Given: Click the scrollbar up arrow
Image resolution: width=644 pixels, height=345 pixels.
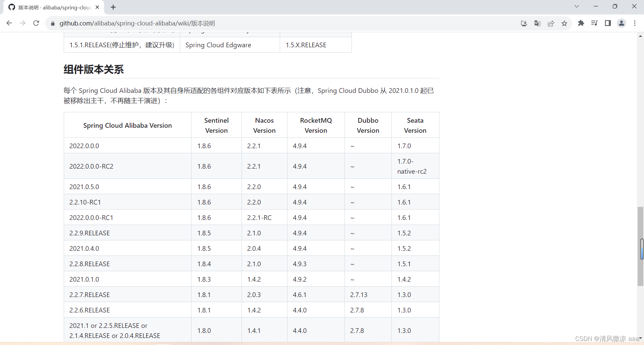Looking at the screenshot, I should coord(641,36).
